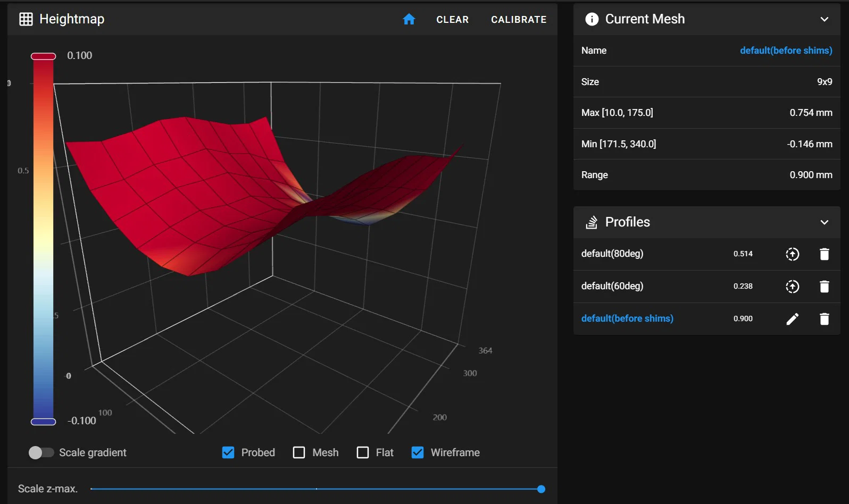Click the Min -0.146 mm value
This screenshot has height=504, width=849.
point(810,144)
